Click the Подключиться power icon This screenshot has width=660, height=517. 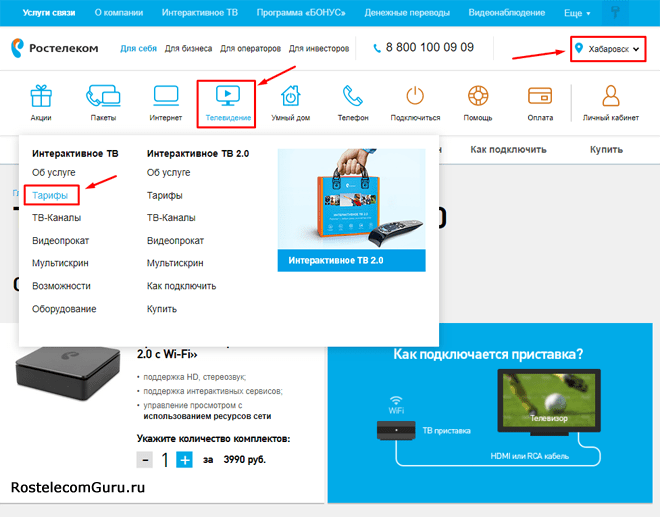click(415, 97)
